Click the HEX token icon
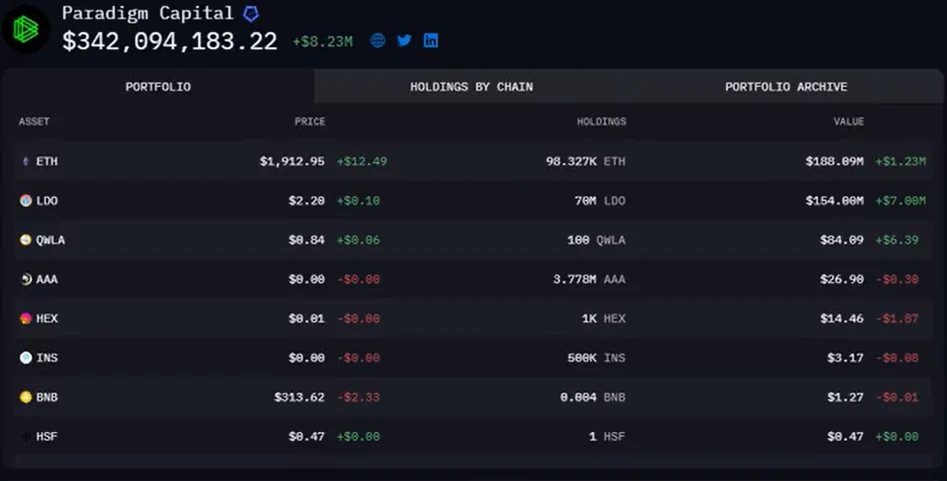This screenshot has width=947, height=481. click(x=26, y=318)
